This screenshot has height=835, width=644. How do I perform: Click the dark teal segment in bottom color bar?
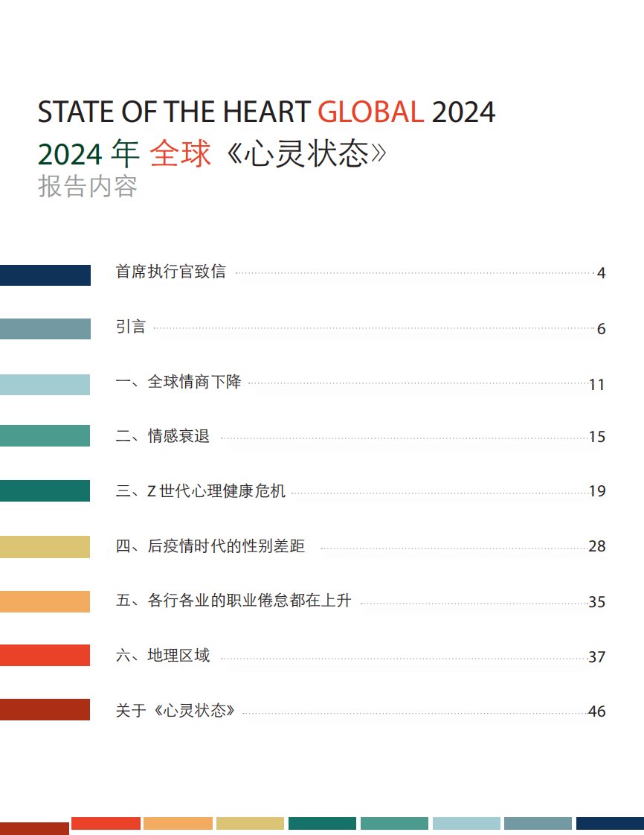click(322, 823)
